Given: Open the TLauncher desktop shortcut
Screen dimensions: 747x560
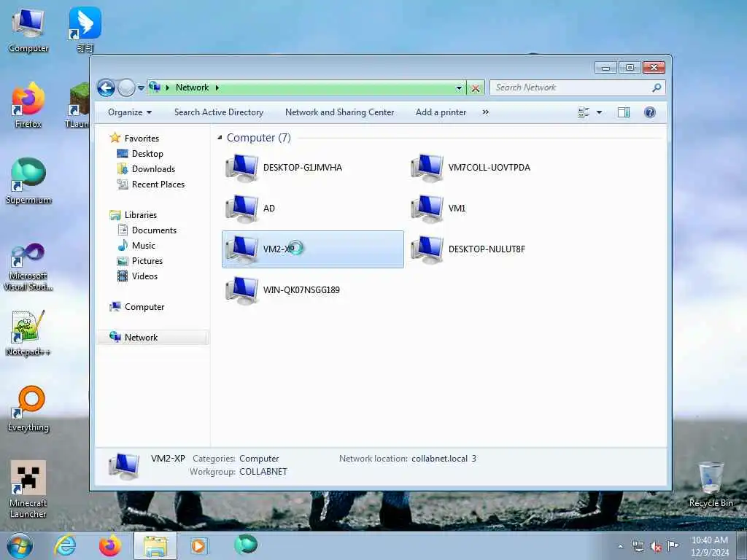Looking at the screenshot, I should click(79, 106).
